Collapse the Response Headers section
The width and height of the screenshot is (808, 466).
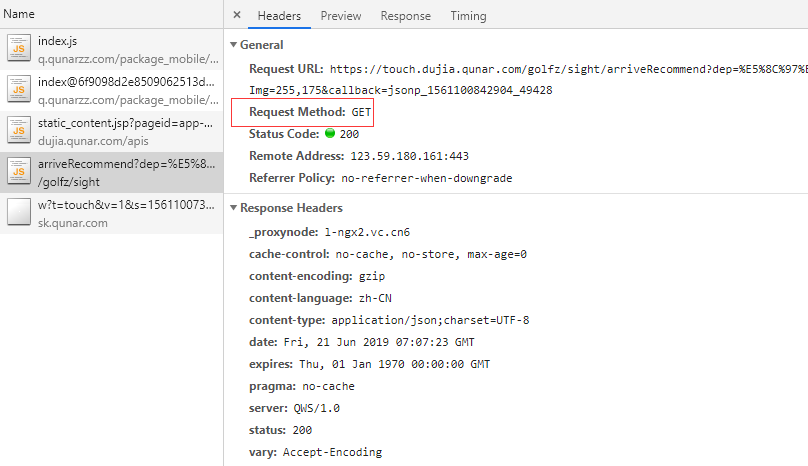coord(234,208)
